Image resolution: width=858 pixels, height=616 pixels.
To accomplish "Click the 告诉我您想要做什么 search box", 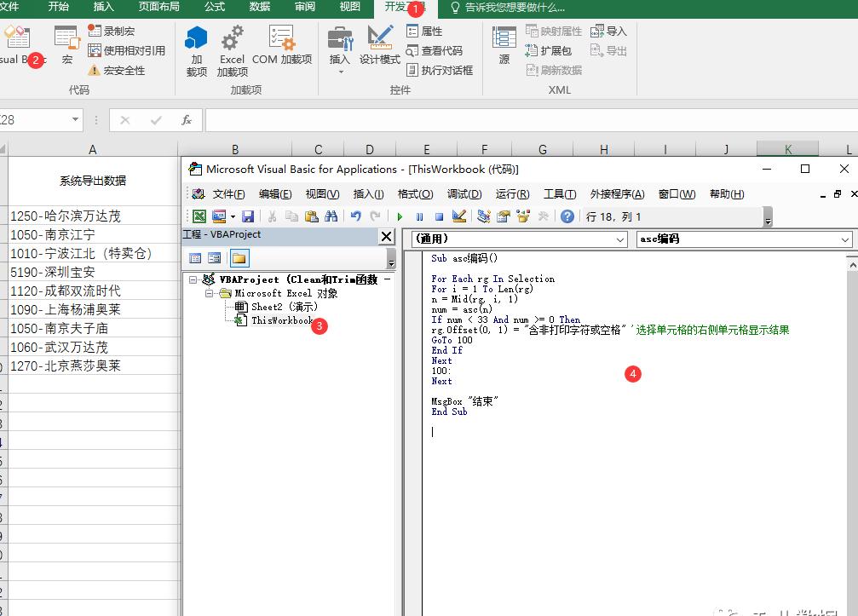I will pyautogui.click(x=508, y=8).
